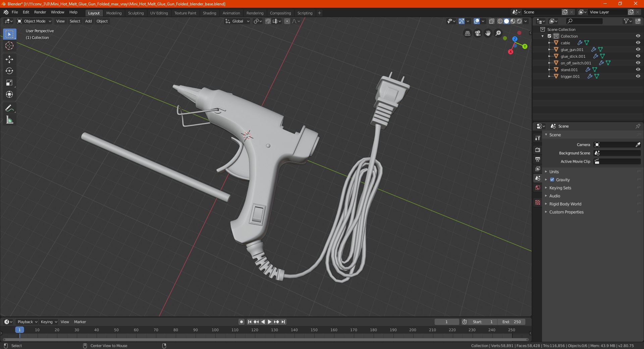Open the Render properties tab
Screen dimensions: 644x349
(x=538, y=150)
